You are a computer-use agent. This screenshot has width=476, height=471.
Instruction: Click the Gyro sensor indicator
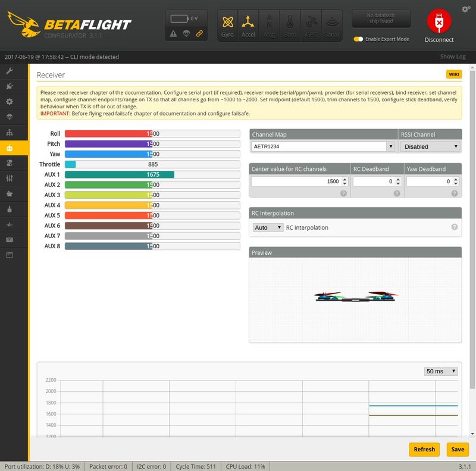coord(227,26)
